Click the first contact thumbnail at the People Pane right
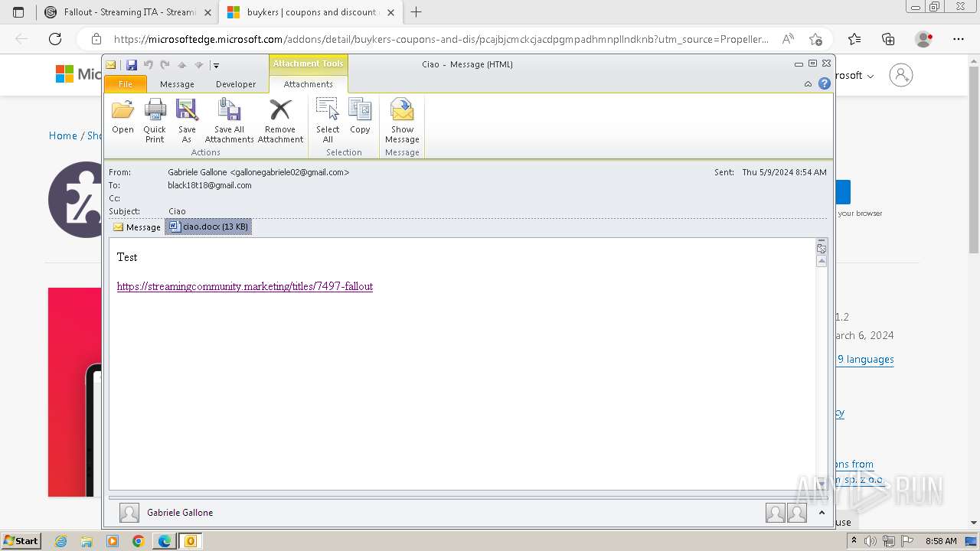This screenshot has width=980, height=551. [776, 513]
